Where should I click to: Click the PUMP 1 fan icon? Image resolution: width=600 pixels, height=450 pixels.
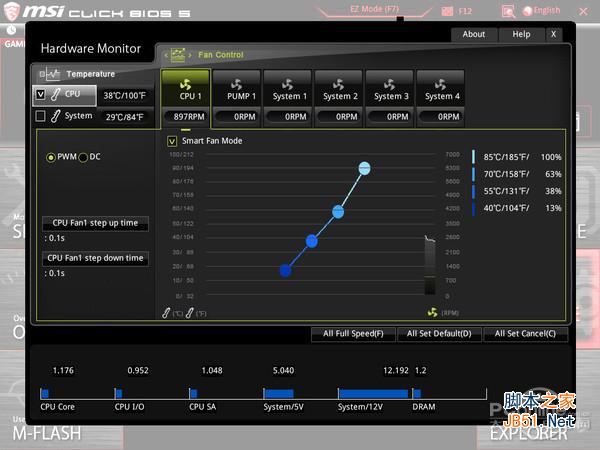236,84
